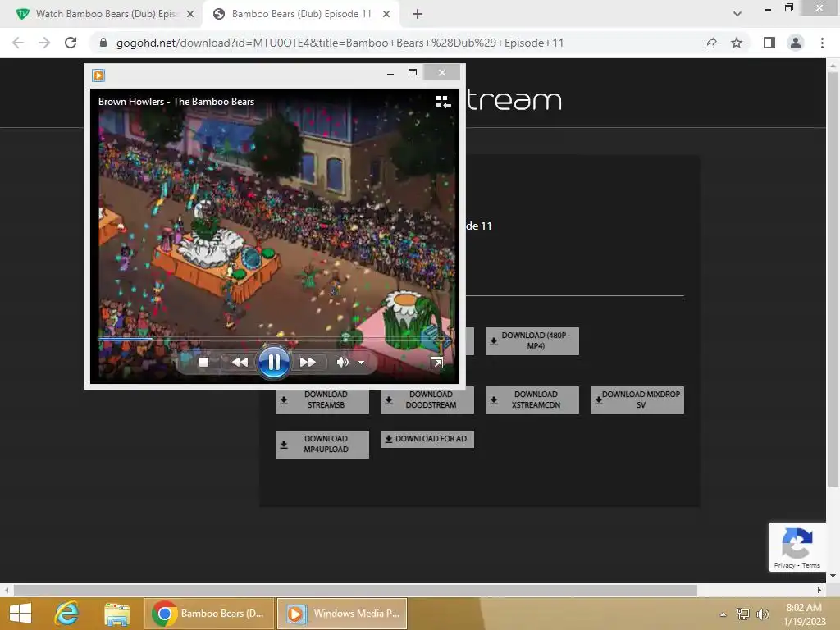View site information lock icon
Viewport: 840px width, 630px height.
click(x=103, y=43)
